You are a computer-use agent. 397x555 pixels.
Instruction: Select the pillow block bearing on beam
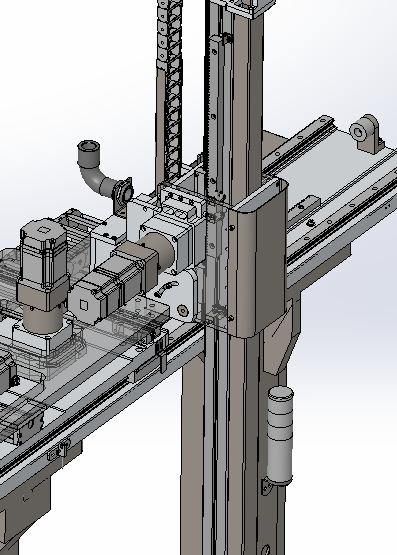pyautogui.click(x=367, y=134)
